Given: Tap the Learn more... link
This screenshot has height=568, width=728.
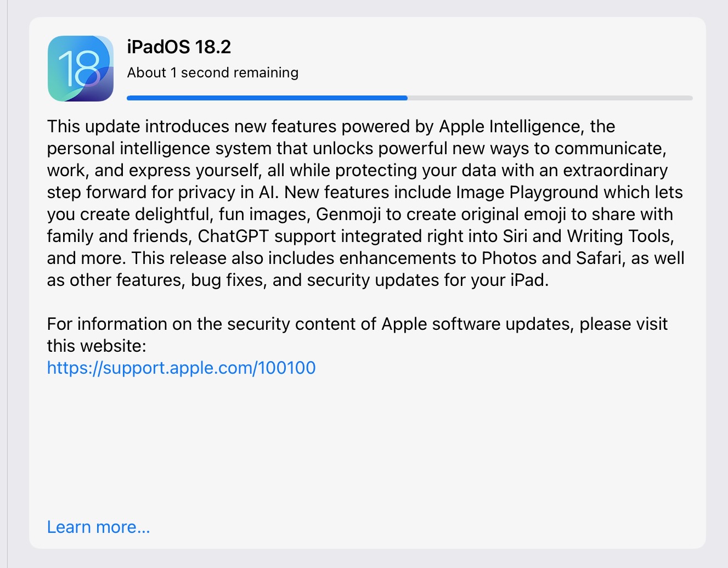Looking at the screenshot, I should pyautogui.click(x=99, y=527).
